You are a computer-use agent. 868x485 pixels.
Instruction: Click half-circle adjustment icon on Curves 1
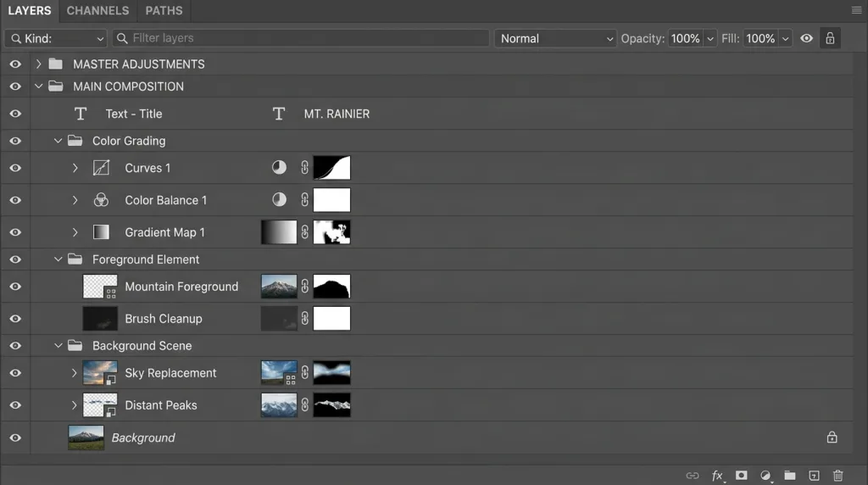pos(279,167)
